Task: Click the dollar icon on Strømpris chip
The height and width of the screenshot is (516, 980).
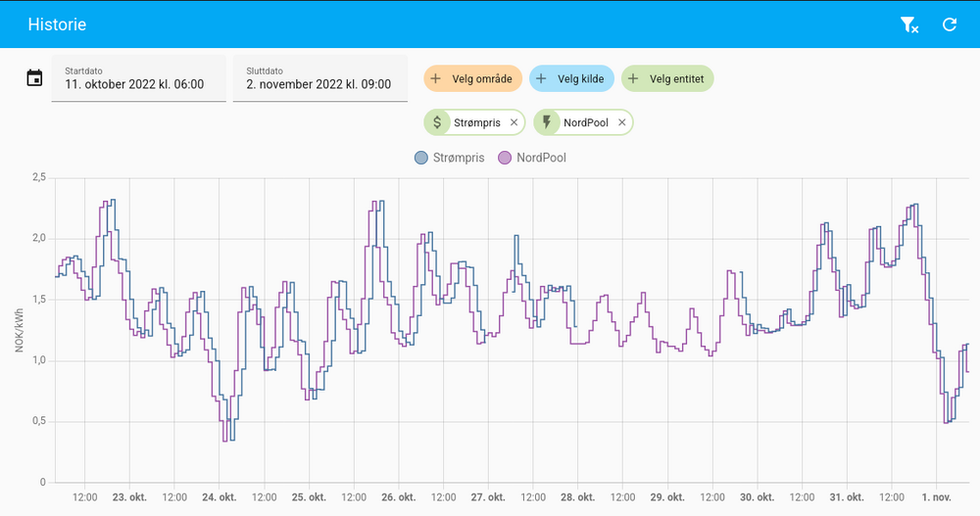Action: click(437, 122)
